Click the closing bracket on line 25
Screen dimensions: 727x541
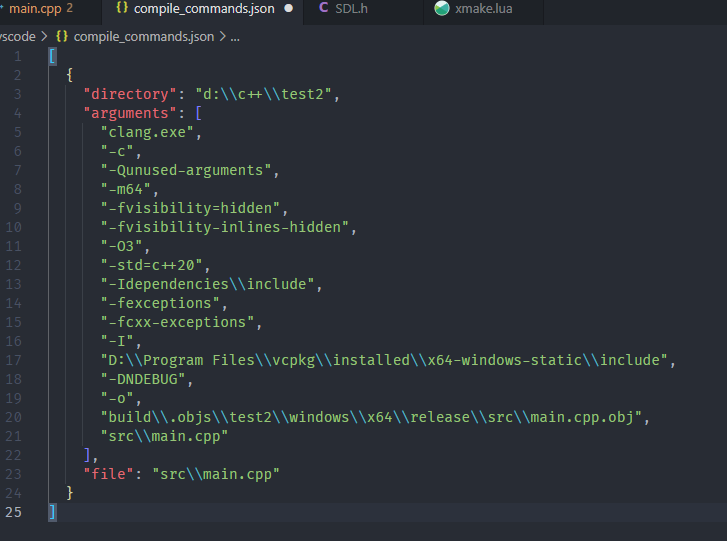[52, 512]
